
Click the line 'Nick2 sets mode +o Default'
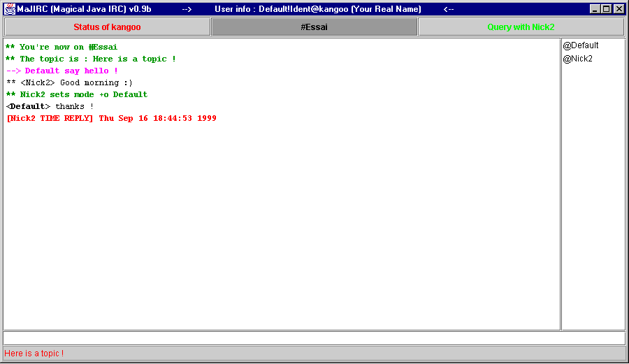[x=77, y=94]
